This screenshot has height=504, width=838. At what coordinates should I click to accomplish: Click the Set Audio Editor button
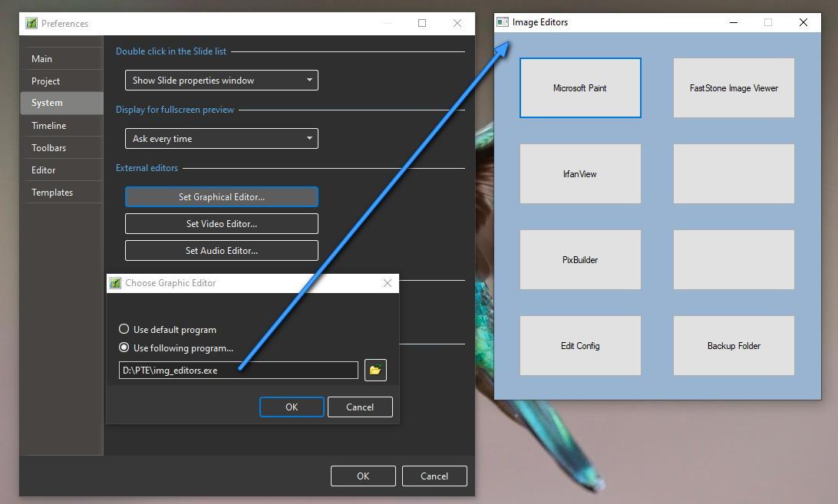click(221, 250)
